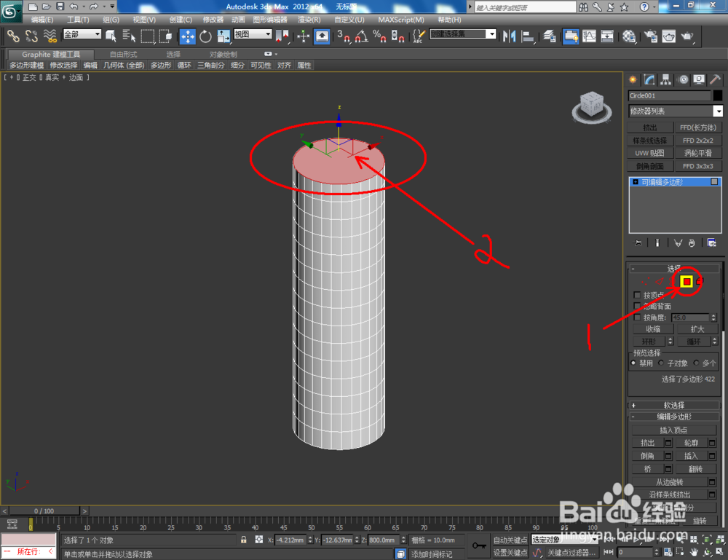
Task: Toggle the 3D Snaps icon
Action: [x=344, y=36]
